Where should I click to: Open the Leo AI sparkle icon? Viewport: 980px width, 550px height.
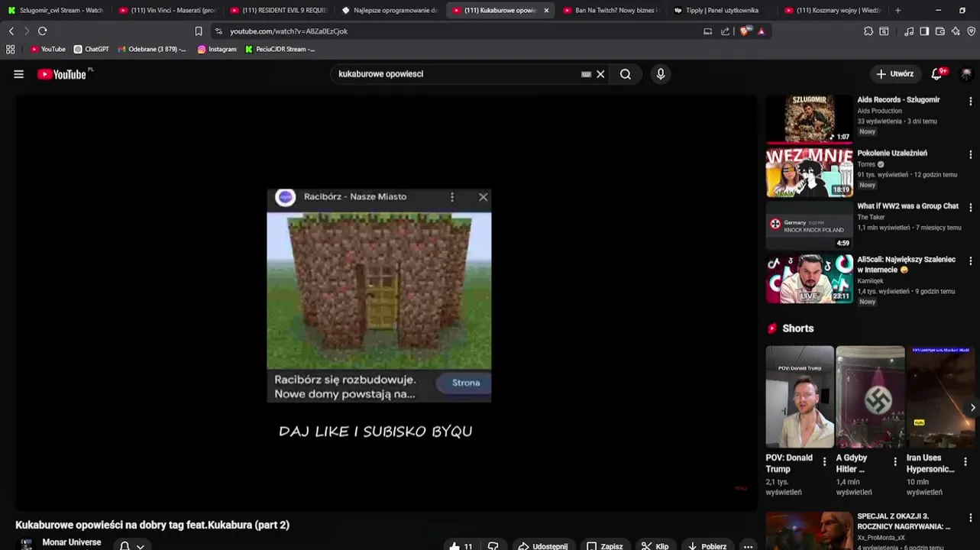point(956,31)
